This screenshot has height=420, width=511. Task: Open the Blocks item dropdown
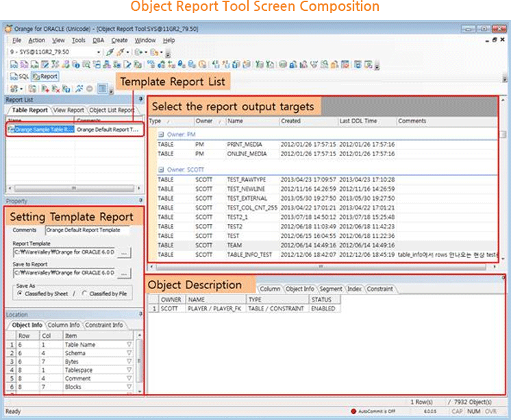click(129, 386)
